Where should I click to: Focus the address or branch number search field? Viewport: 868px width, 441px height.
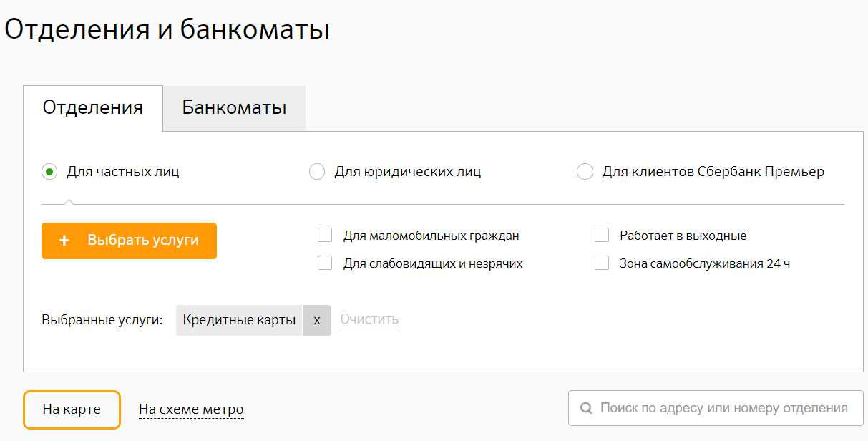[x=723, y=408]
